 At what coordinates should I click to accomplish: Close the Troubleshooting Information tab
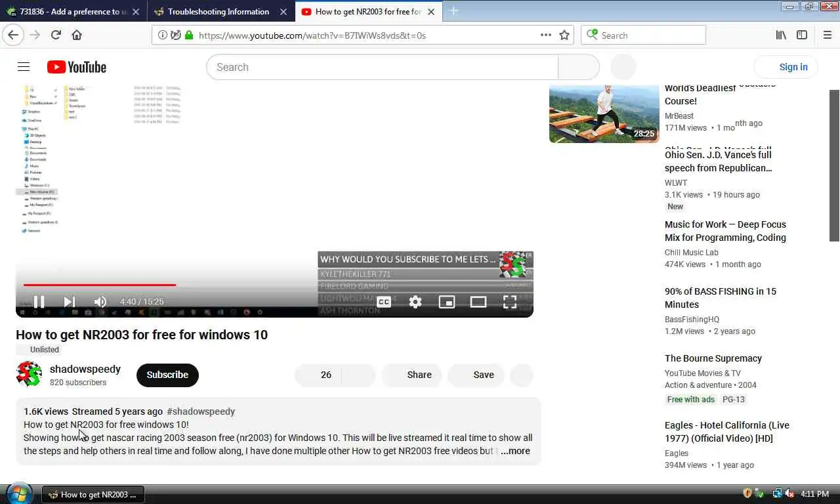click(283, 11)
